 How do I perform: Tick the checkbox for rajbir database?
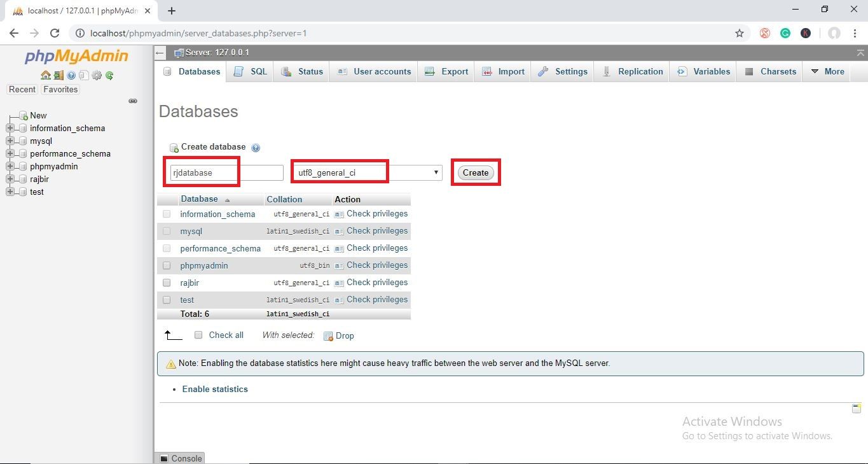tap(167, 283)
